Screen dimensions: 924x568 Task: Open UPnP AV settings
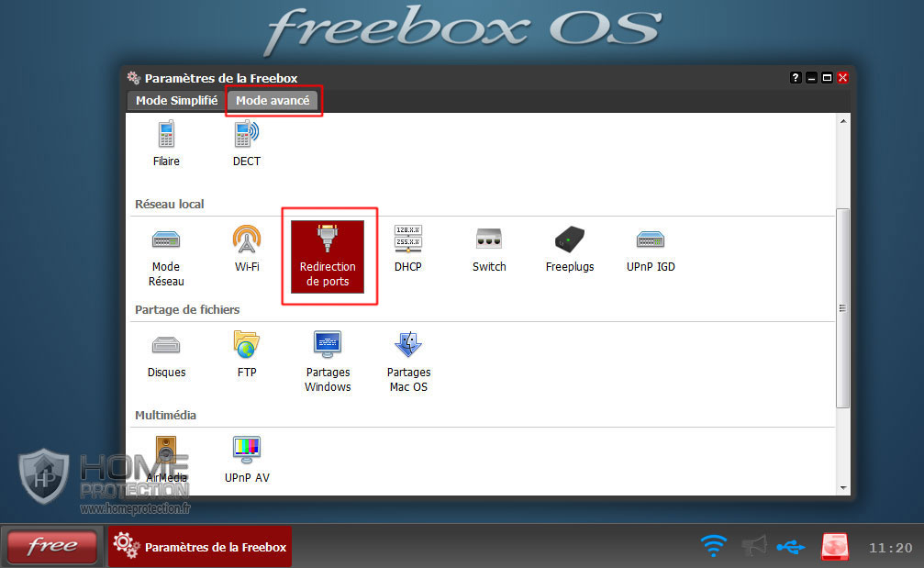click(247, 460)
